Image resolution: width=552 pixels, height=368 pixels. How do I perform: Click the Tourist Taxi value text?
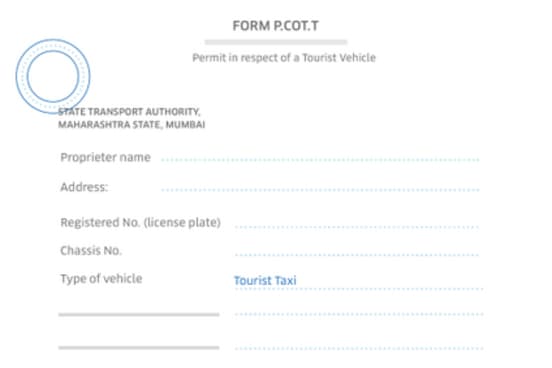point(265,281)
